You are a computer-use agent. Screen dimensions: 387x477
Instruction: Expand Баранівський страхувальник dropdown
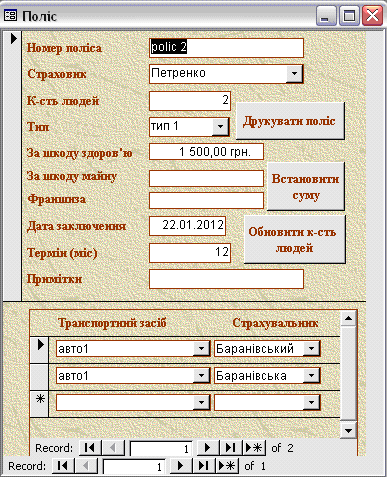click(x=311, y=349)
